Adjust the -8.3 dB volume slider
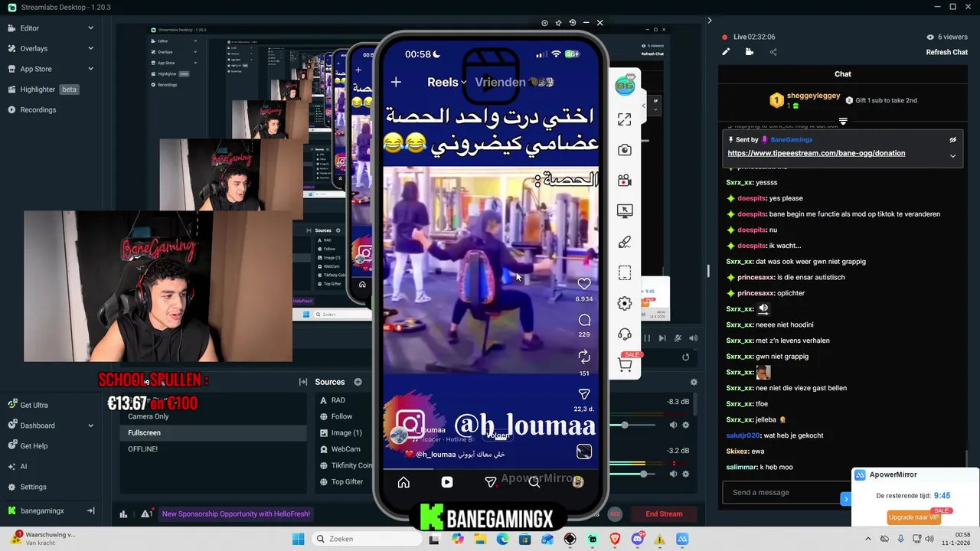 (x=626, y=425)
